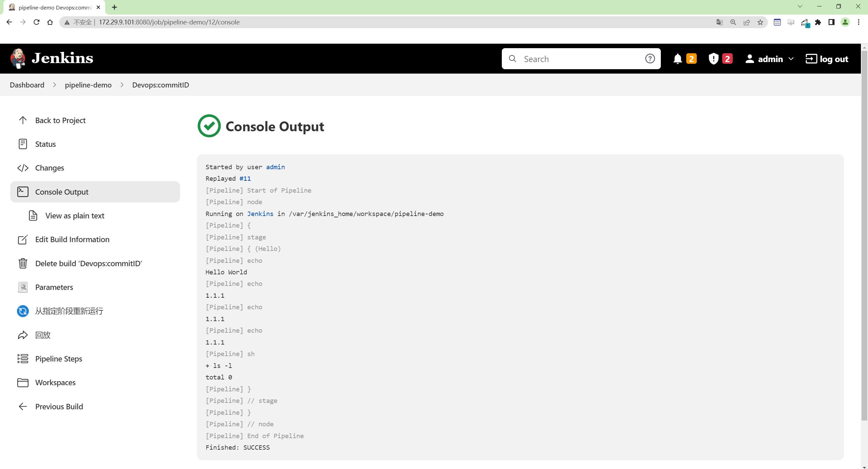Click the Console Output heading text
This screenshot has height=469, width=868.
click(x=275, y=126)
